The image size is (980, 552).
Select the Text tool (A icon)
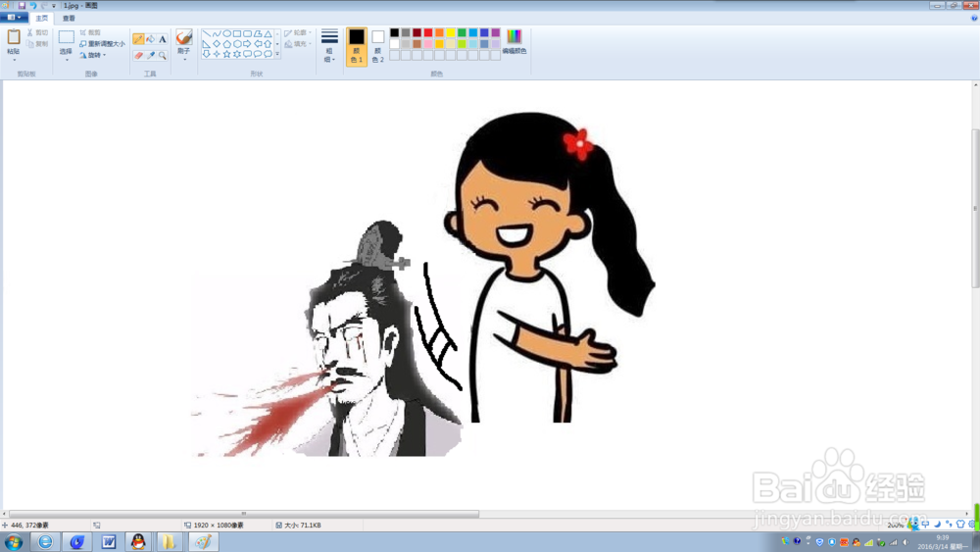pyautogui.click(x=163, y=39)
